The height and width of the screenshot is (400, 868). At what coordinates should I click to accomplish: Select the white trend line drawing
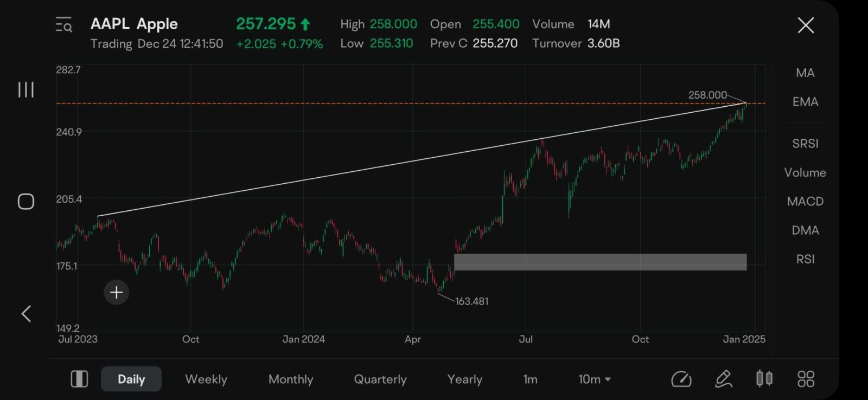(x=422, y=160)
